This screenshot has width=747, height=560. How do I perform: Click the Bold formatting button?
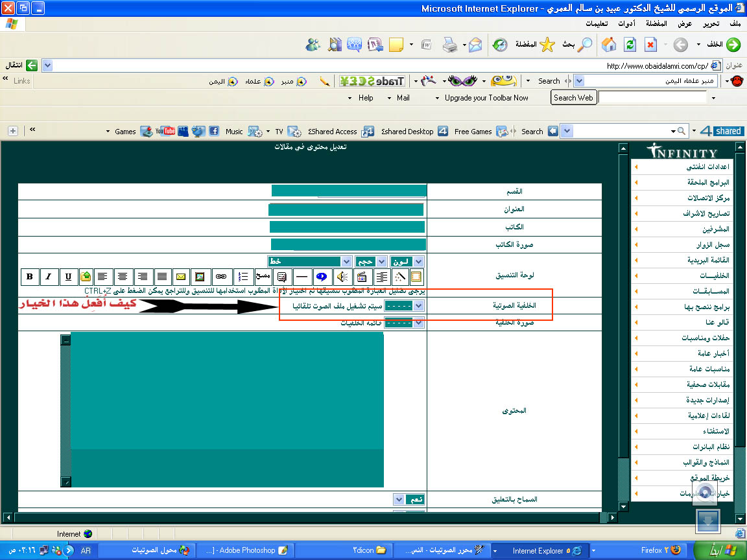coord(30,277)
